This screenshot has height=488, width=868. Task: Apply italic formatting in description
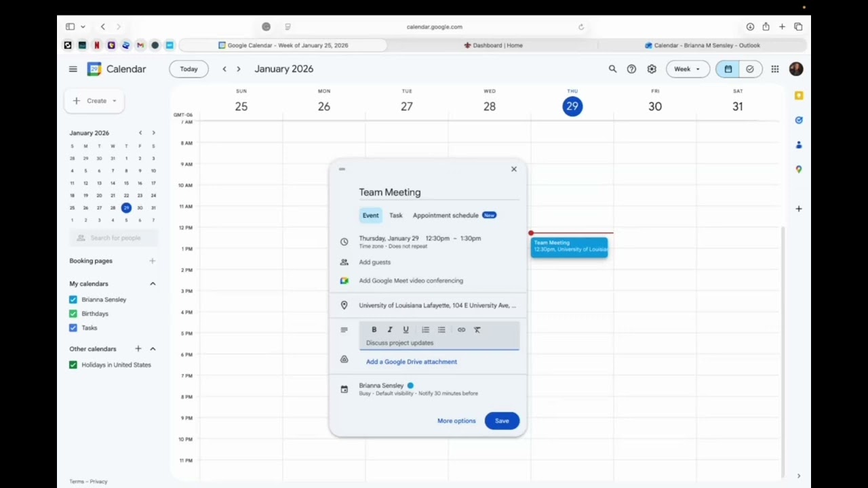pos(390,329)
